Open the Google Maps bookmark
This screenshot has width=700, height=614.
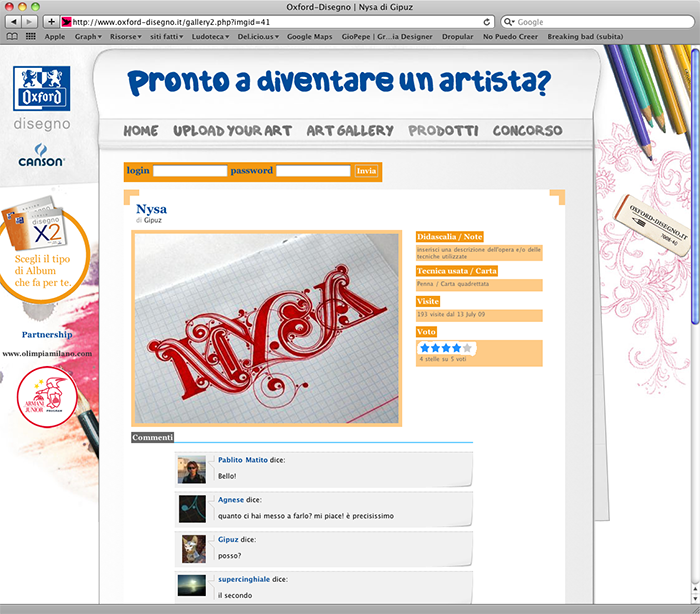[x=309, y=37]
